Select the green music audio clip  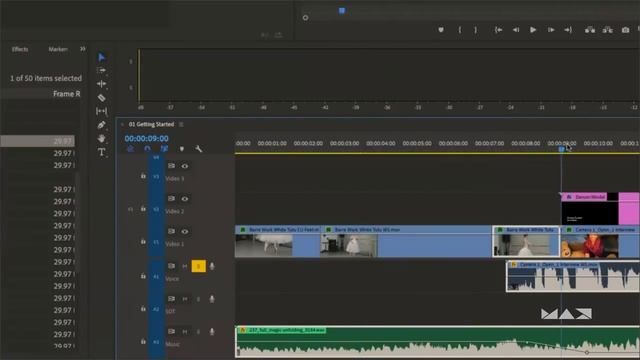[438, 341]
